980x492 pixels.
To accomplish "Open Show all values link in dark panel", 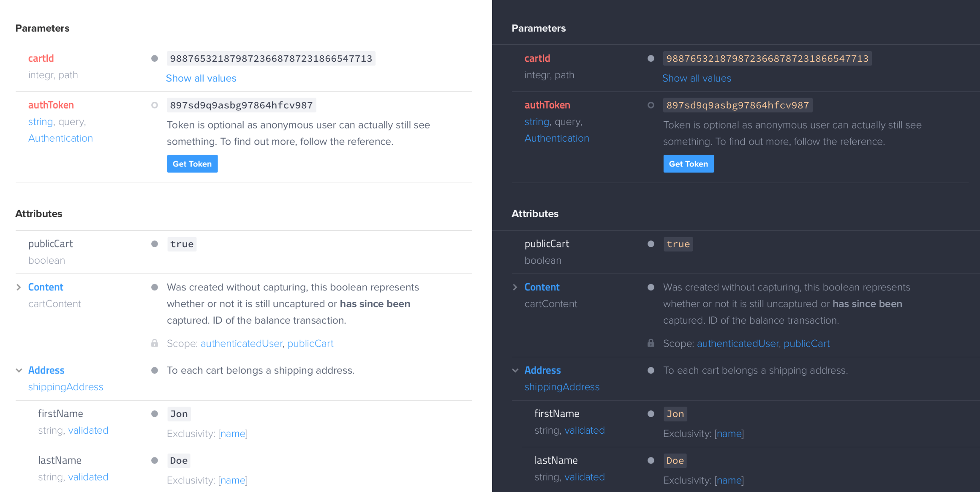I will pyautogui.click(x=697, y=78).
